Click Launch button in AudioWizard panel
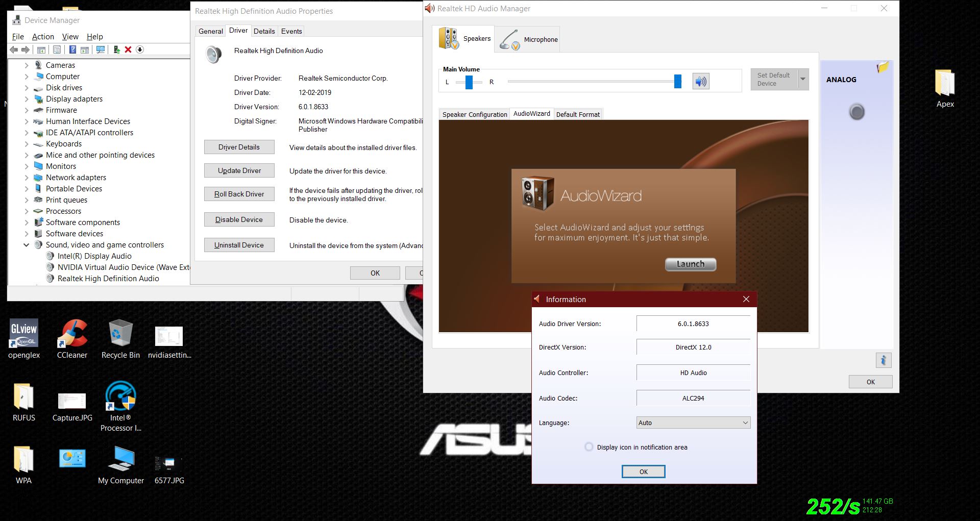The image size is (980, 521). (691, 264)
